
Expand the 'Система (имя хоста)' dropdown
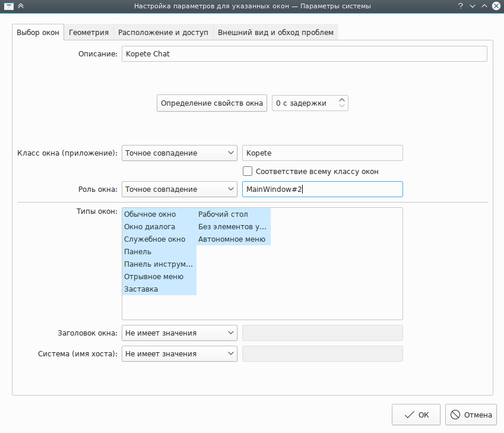pyautogui.click(x=179, y=354)
